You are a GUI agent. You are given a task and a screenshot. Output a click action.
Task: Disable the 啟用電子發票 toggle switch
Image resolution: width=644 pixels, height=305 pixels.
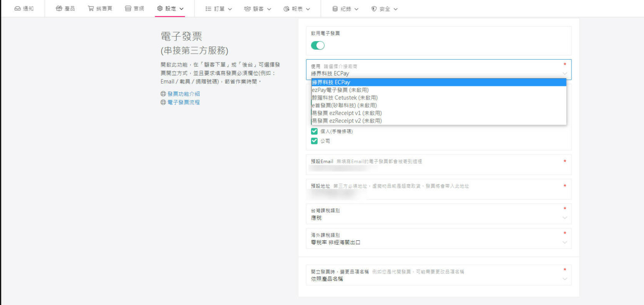click(x=317, y=45)
